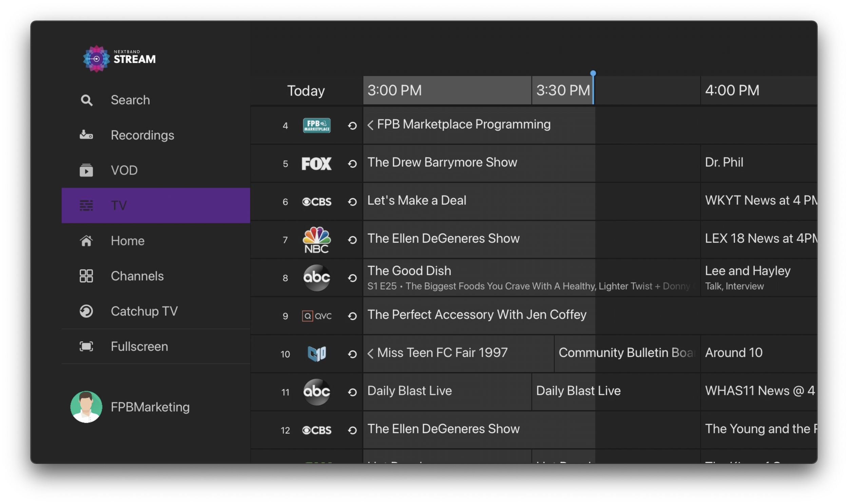Click the QVC channel 9 logo

point(316,316)
